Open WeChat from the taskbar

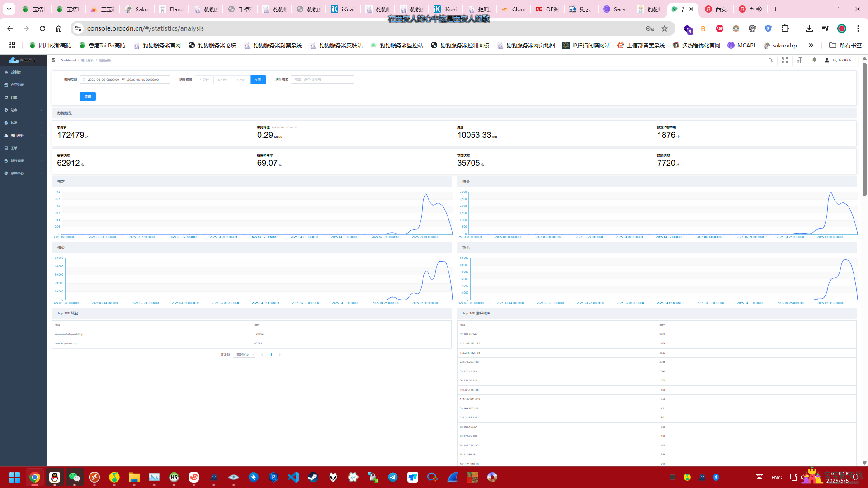[x=75, y=477]
